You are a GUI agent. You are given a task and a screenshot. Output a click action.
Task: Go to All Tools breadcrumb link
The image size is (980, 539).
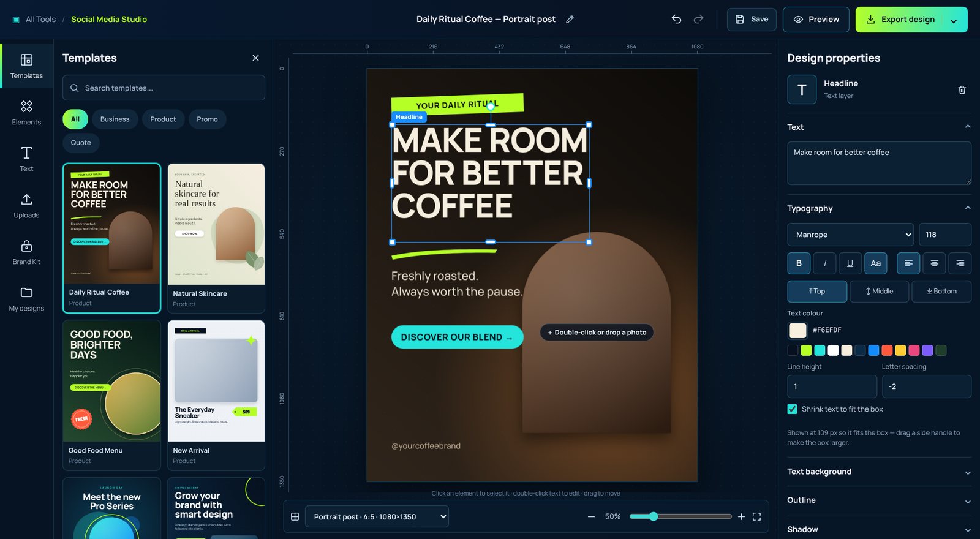[x=40, y=20]
